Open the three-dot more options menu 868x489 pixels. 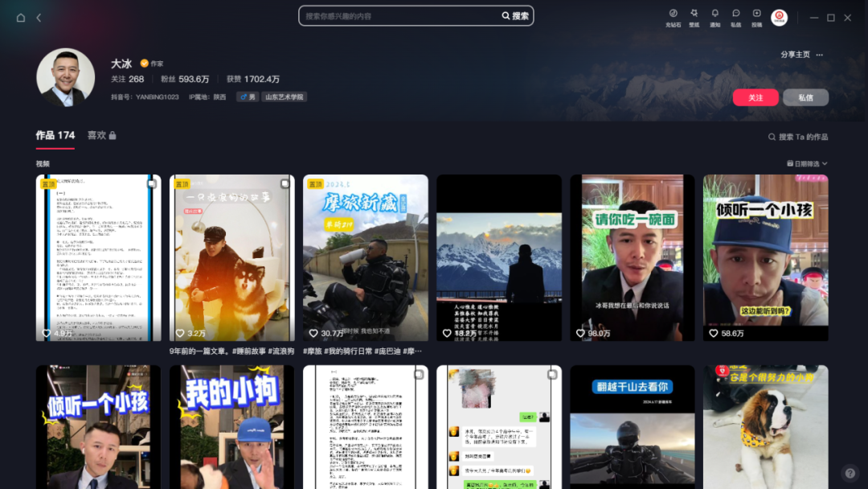[x=820, y=55]
